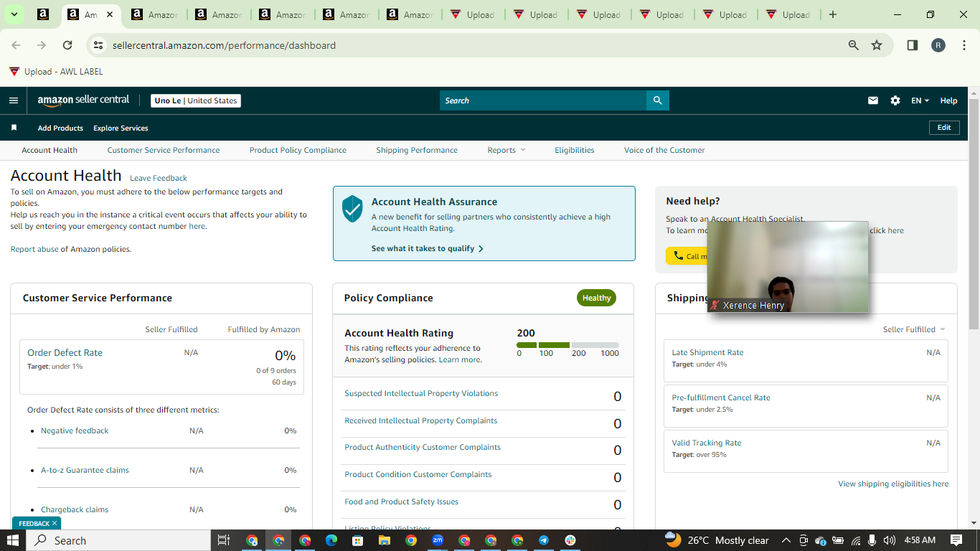The height and width of the screenshot is (551, 980).
Task: Expand the Reports dropdown menu
Action: click(x=507, y=150)
